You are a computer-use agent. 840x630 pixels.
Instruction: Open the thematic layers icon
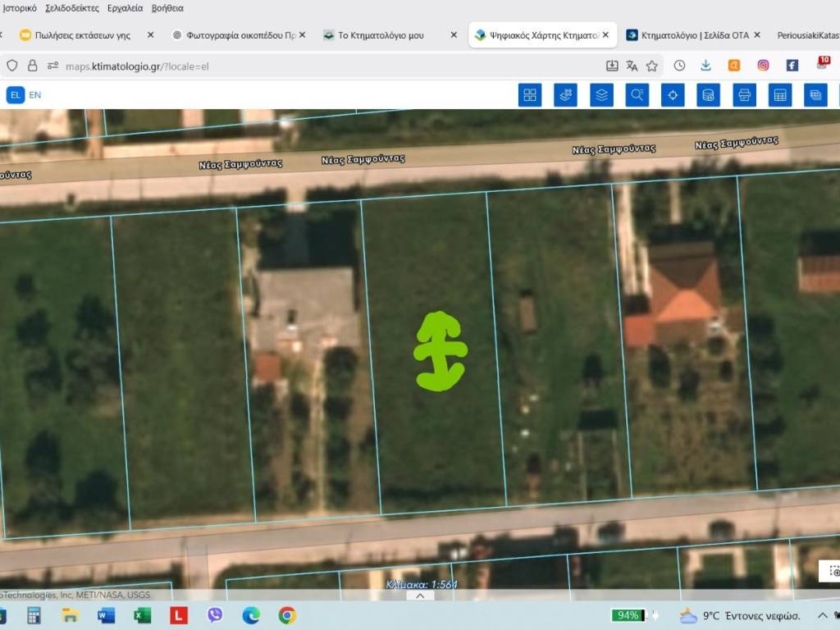565,95
